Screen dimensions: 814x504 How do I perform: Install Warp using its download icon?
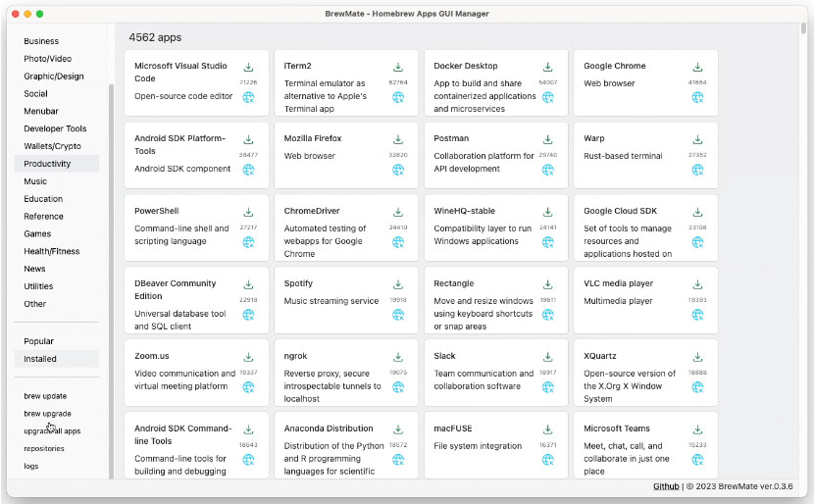pyautogui.click(x=697, y=139)
